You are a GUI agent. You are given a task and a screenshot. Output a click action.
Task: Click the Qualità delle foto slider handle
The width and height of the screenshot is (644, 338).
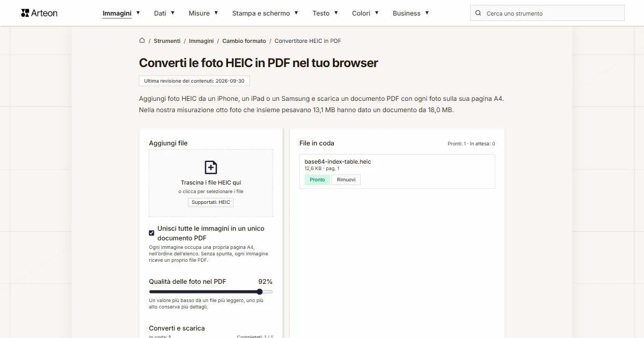pyautogui.click(x=260, y=292)
